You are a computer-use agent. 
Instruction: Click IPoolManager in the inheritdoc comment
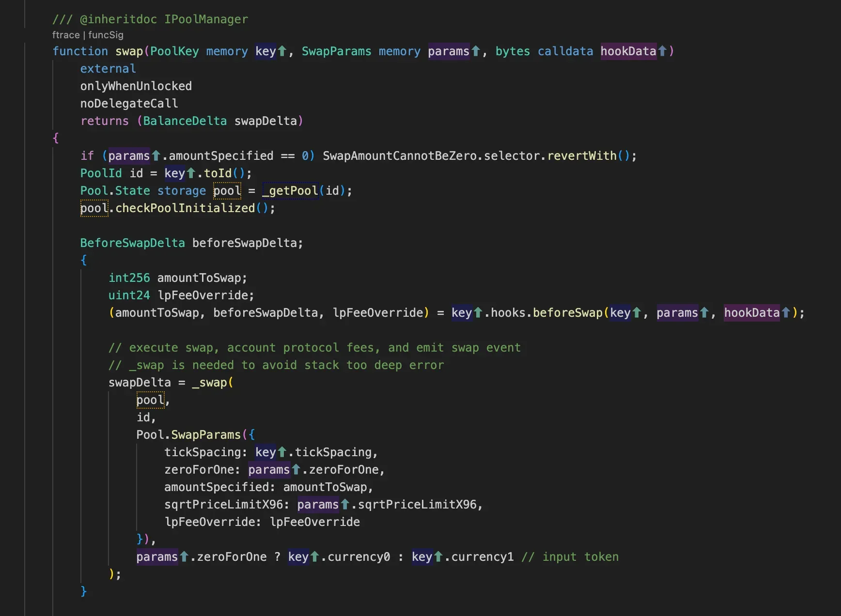[x=206, y=19]
